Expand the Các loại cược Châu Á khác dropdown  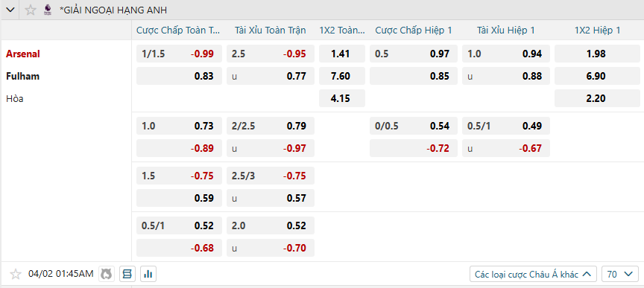tap(533, 274)
